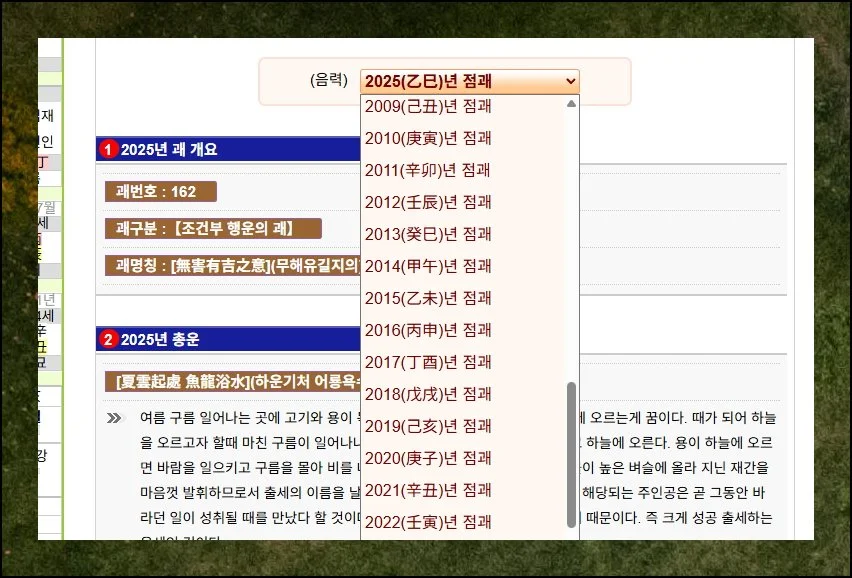This screenshot has width=852, height=578.
Task: Choose 2020(庚子)년 점괘 entry
Action: coord(428,458)
